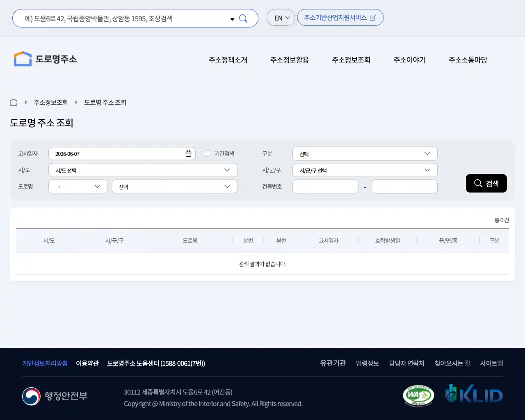525x420 pixels.
Task: Open the 도로명 initial consonant ㄱ dropdown
Action: click(x=78, y=186)
